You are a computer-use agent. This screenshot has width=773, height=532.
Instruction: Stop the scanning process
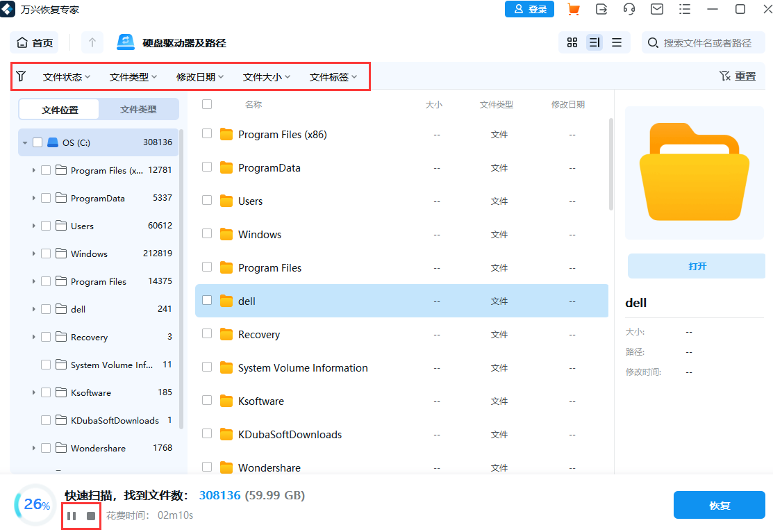click(x=90, y=515)
